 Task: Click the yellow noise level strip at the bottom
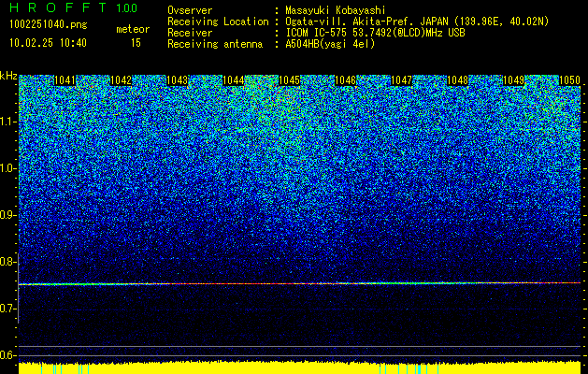click(300, 368)
